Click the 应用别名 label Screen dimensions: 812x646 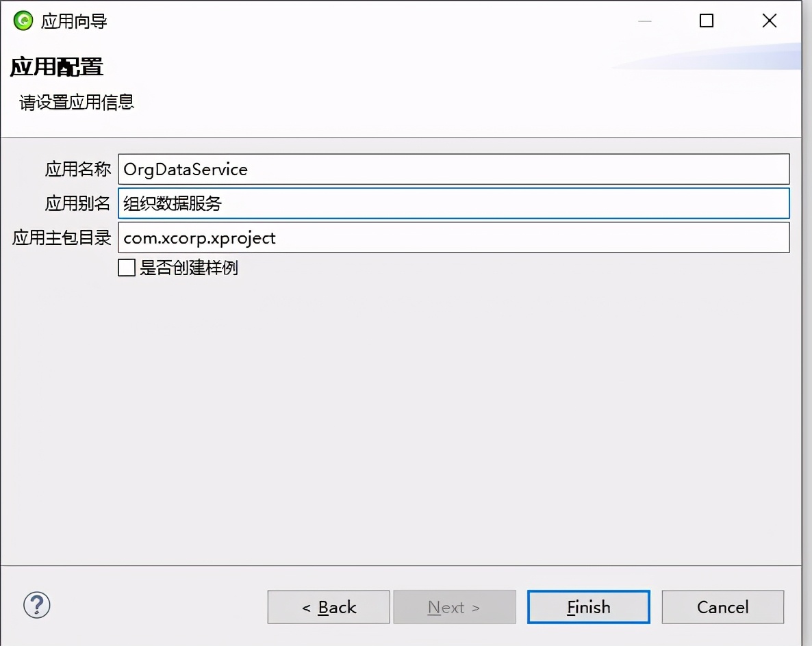pyautogui.click(x=77, y=203)
